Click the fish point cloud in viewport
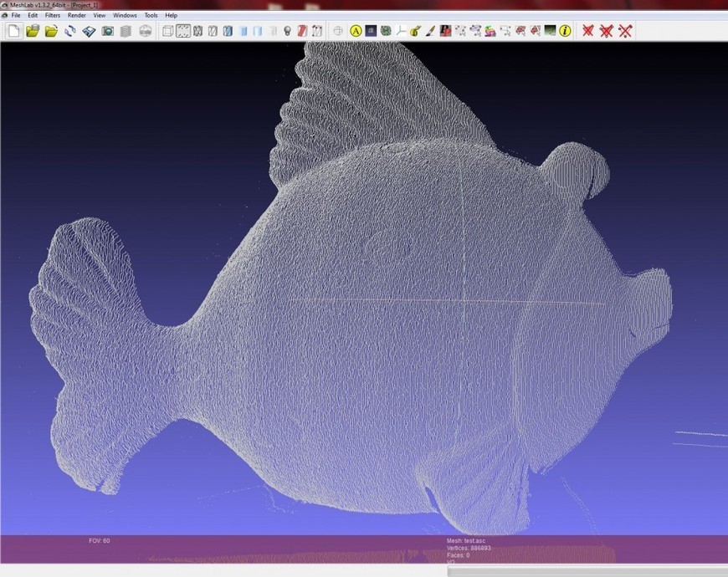Image resolution: width=728 pixels, height=577 pixels. tap(377, 334)
